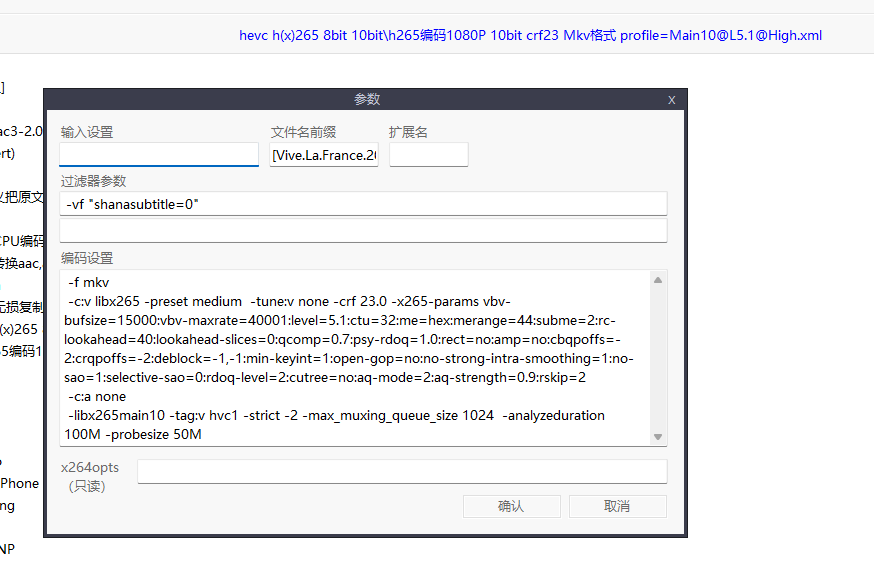Click the filter field with -vf shanasubtitle=0
Image resolution: width=874 pixels, height=565 pixels.
[x=363, y=204]
